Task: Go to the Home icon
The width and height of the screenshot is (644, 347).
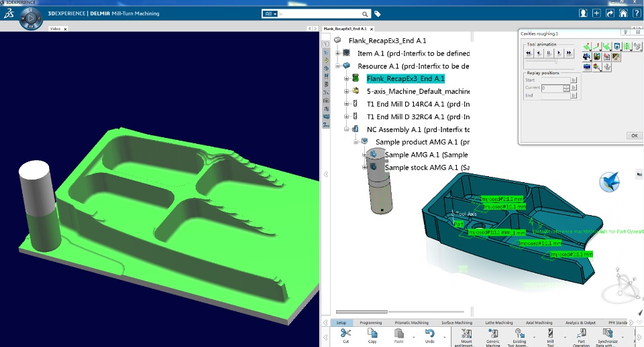Action: [x=623, y=13]
